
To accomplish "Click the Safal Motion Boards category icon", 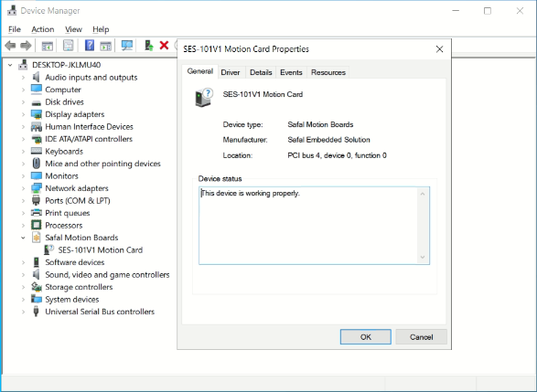I will point(37,238).
